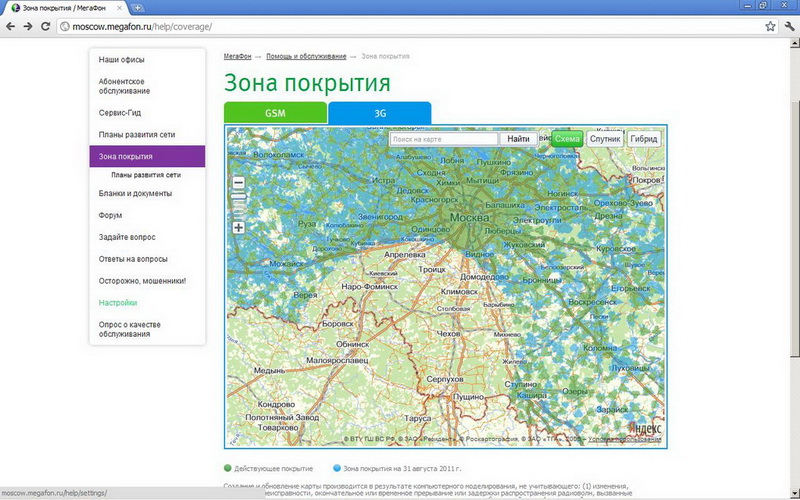Open Опрос о качестве обслуживания sidebar link

(130, 329)
